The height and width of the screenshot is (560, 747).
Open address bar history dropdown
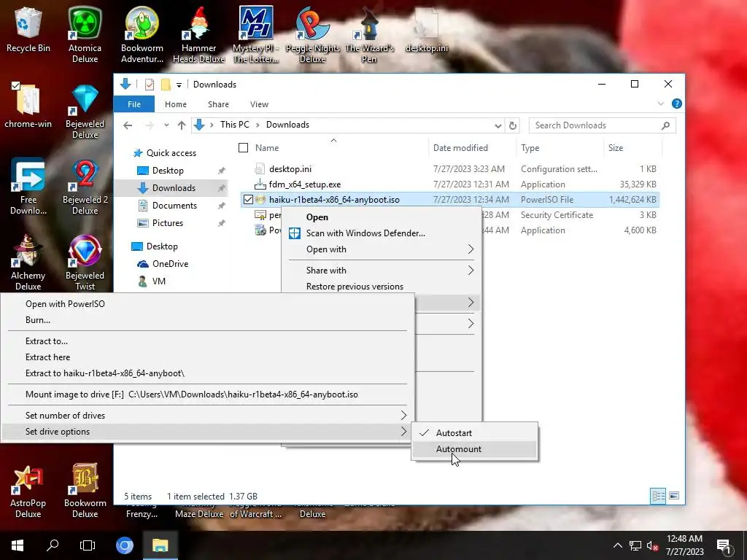[x=498, y=125]
